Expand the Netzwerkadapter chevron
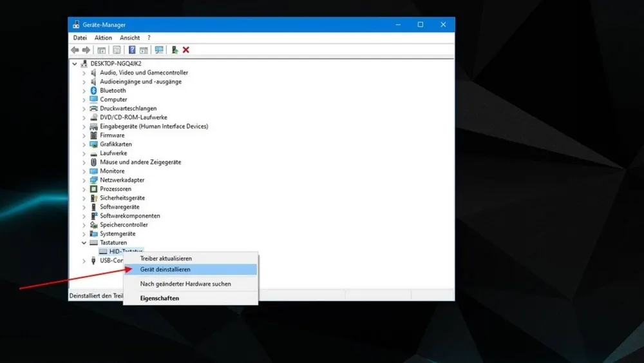Viewport: 644px width, 363px height. point(84,181)
